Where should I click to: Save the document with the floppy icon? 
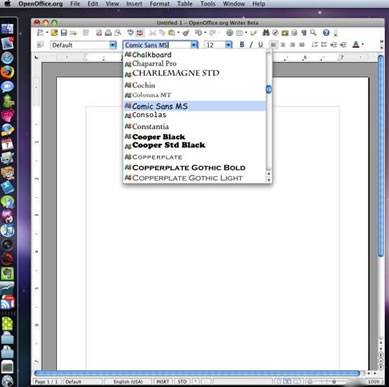pyautogui.click(x=63, y=33)
